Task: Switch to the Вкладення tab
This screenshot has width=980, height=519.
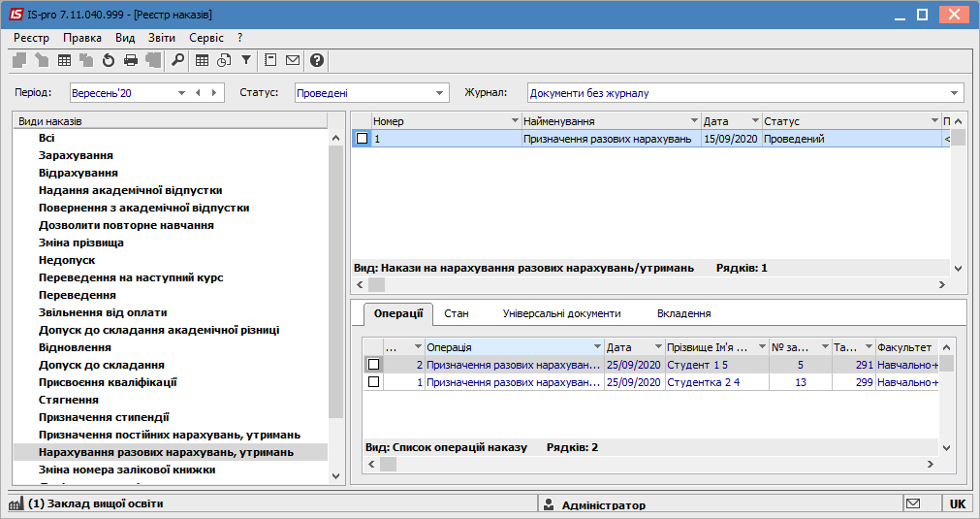Action: click(x=683, y=313)
